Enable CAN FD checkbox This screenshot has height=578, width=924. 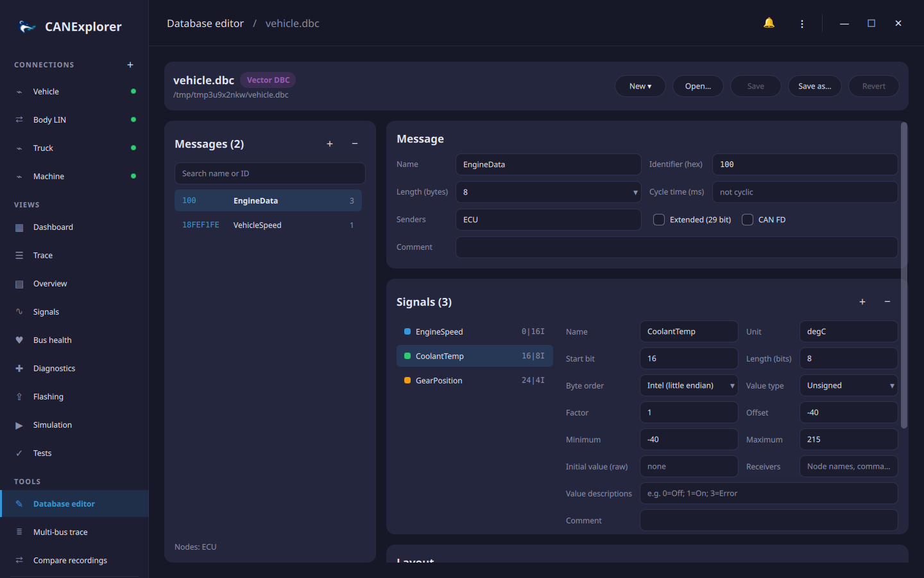[748, 220]
